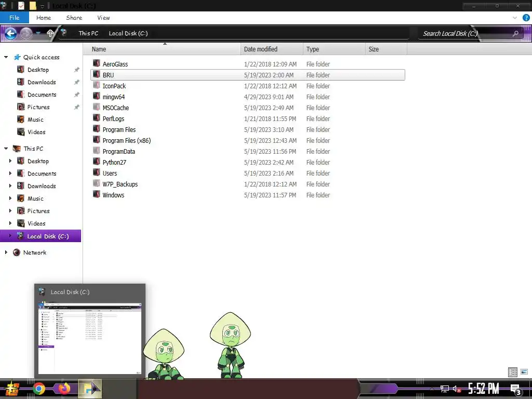Open Help via the question mark icon
Viewport: 532px width, 399px height.
click(526, 18)
